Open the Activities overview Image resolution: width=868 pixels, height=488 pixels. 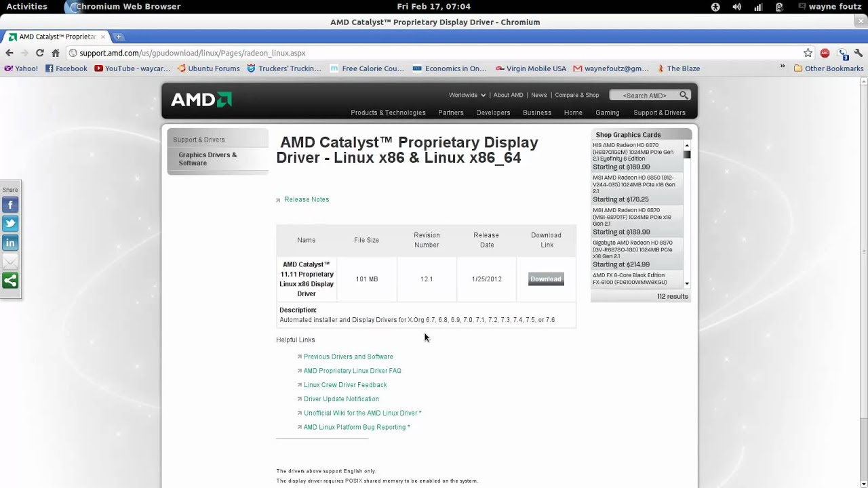click(27, 7)
